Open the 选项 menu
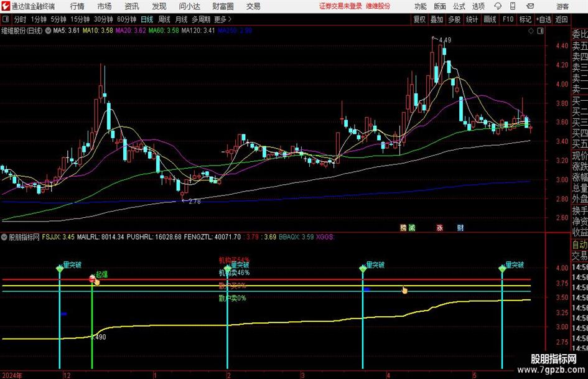Viewport: 588px width, 379px height. (478, 6)
